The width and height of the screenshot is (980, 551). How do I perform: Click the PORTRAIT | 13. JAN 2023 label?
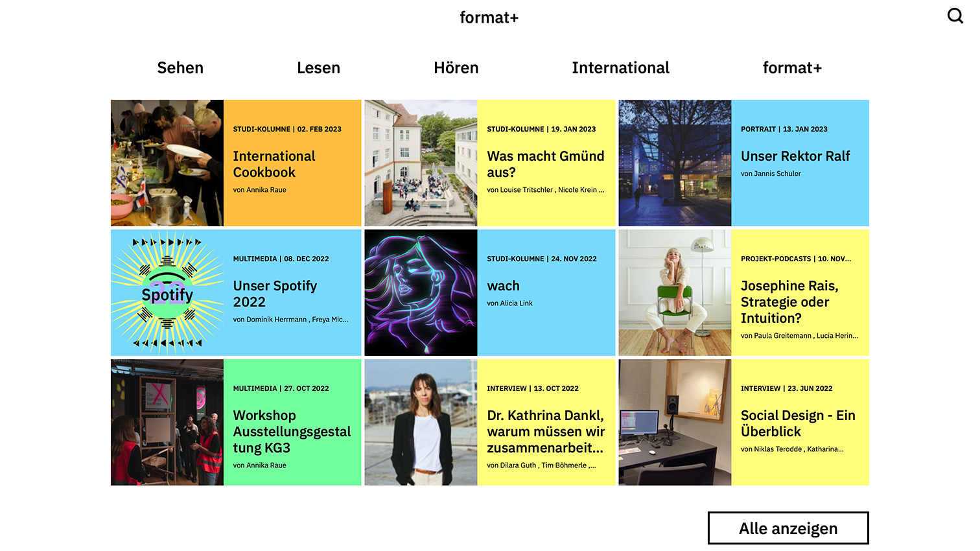784,129
